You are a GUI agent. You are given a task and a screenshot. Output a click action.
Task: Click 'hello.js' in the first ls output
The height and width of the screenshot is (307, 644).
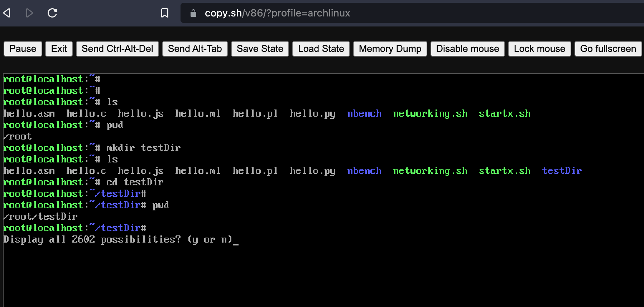pos(141,114)
